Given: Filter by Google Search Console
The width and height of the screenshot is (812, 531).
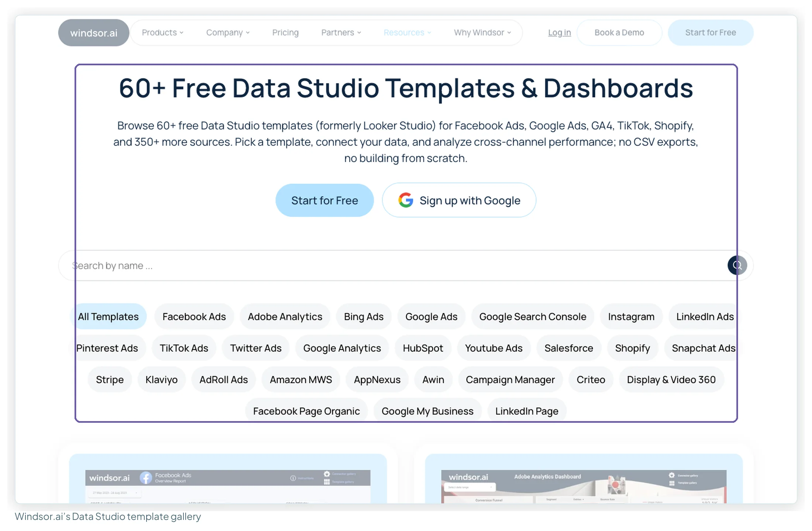Looking at the screenshot, I should point(533,317).
